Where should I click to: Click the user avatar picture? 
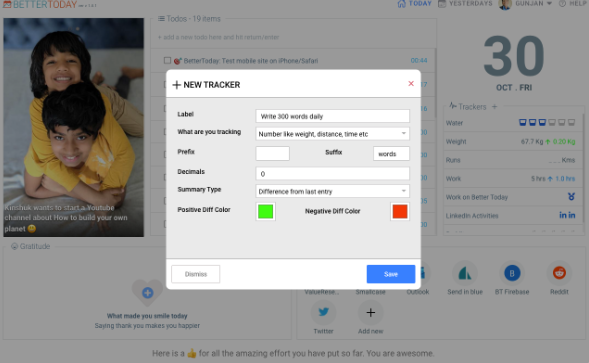click(505, 4)
